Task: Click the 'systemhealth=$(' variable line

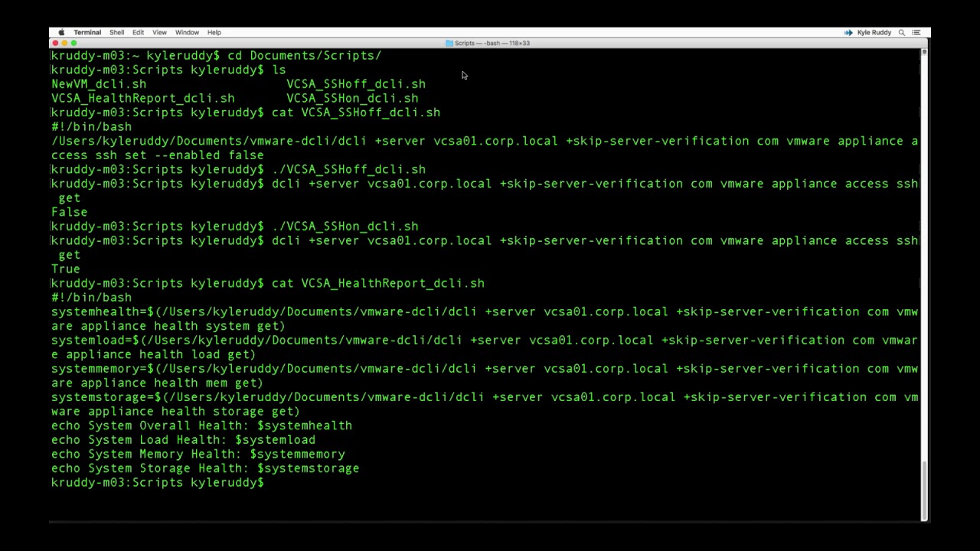Action: tap(485, 318)
